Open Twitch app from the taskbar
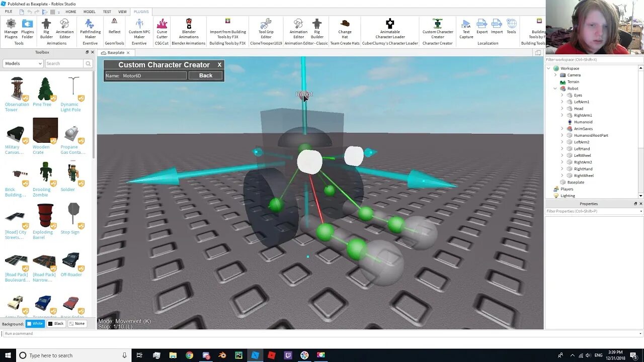The image size is (644, 362). (x=288, y=355)
